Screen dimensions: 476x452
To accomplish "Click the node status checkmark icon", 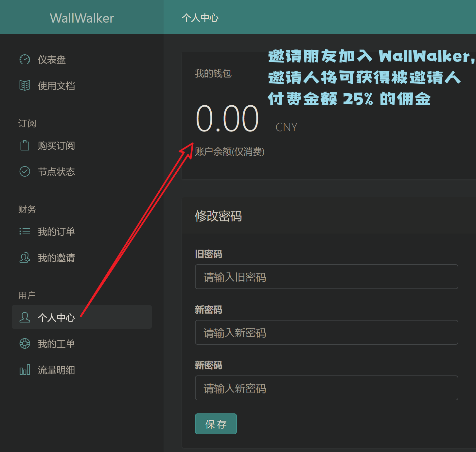I will [25, 172].
